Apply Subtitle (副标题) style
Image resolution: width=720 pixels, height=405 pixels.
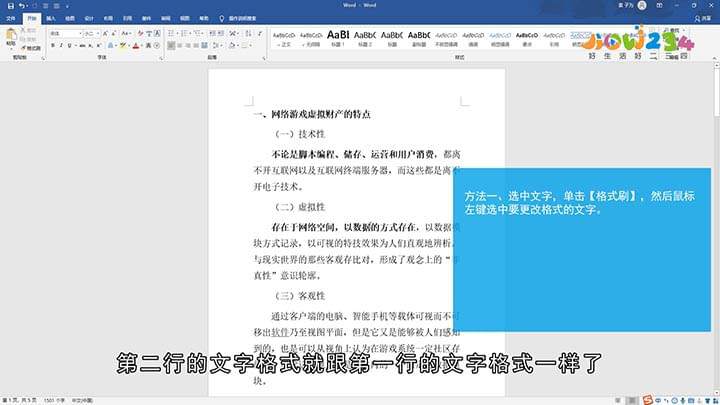(419, 39)
